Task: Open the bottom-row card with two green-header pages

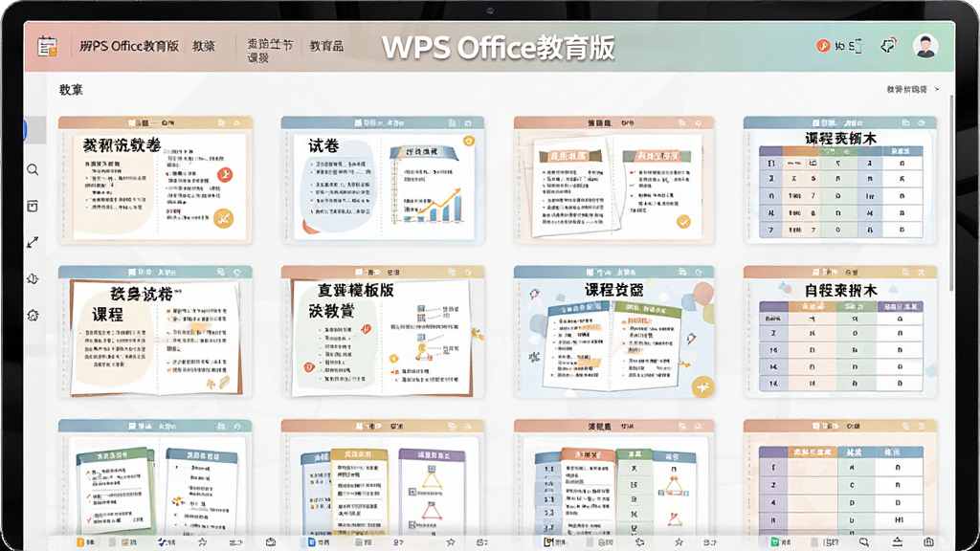Action: pyautogui.click(x=155, y=478)
